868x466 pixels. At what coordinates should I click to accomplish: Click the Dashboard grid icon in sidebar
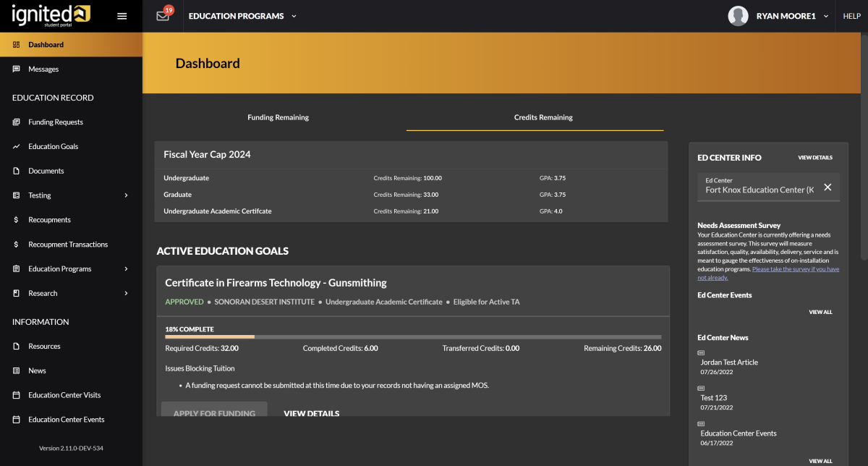(x=17, y=45)
